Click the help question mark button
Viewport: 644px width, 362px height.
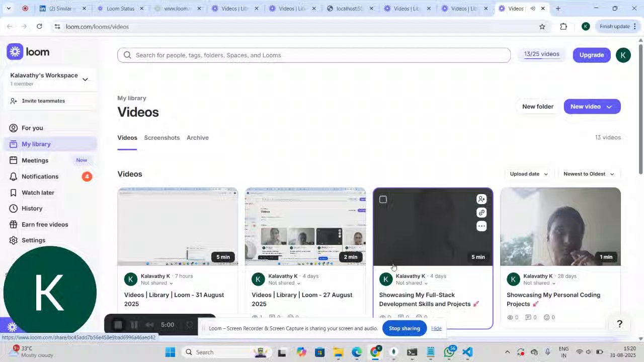(620, 324)
